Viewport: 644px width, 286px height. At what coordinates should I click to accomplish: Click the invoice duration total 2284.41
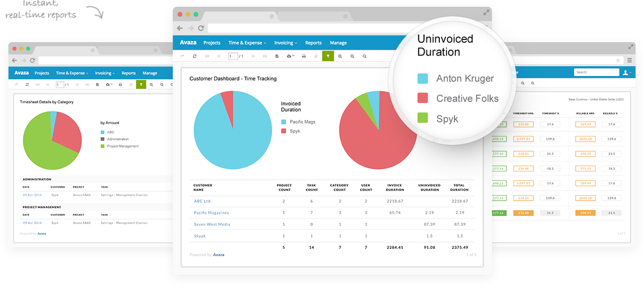(x=395, y=247)
